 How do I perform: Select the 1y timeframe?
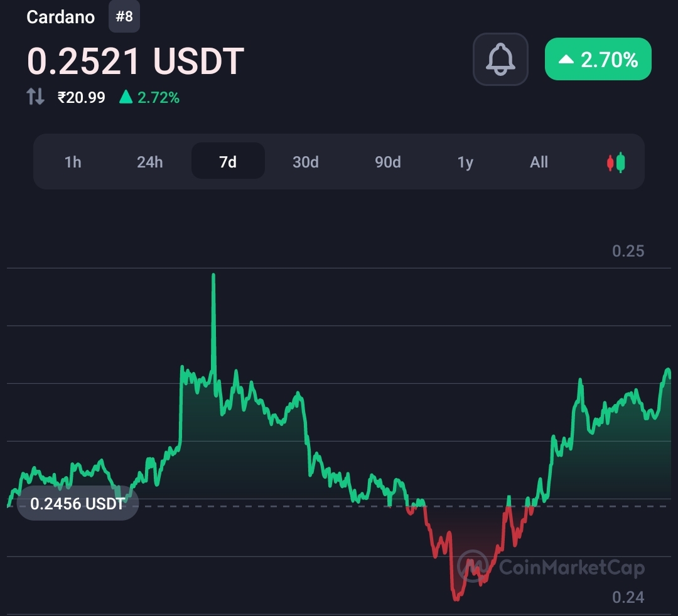465,162
